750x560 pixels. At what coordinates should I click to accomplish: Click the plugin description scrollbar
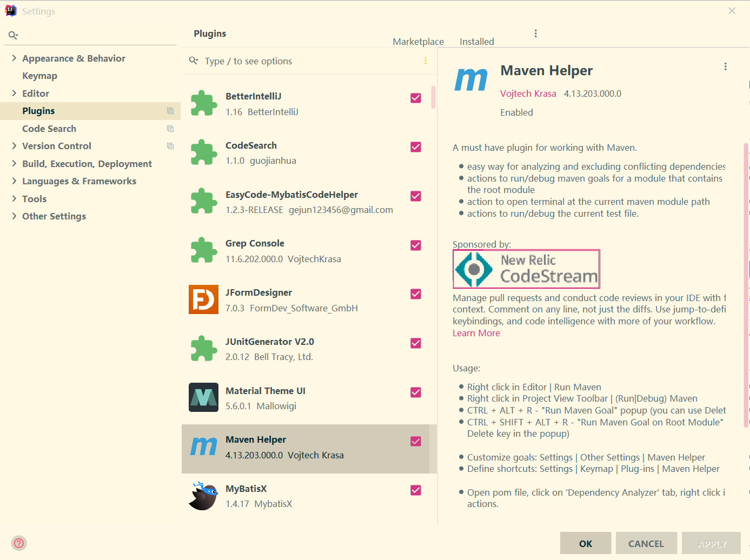[x=746, y=285]
